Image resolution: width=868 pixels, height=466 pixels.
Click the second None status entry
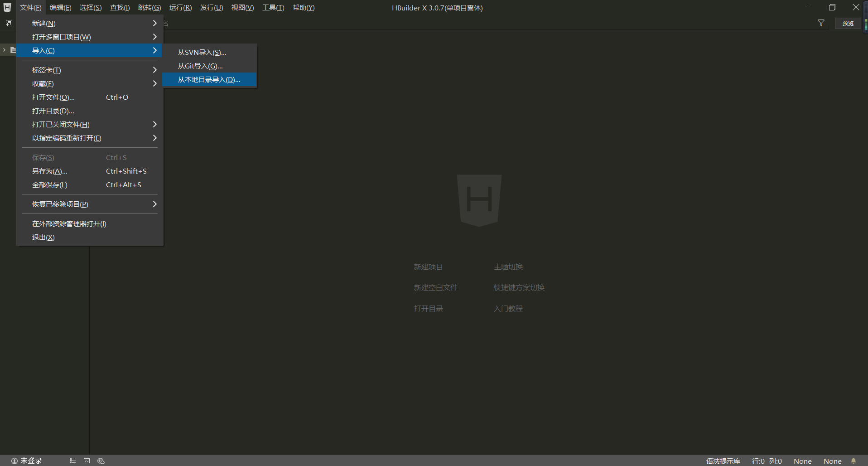pos(832,461)
